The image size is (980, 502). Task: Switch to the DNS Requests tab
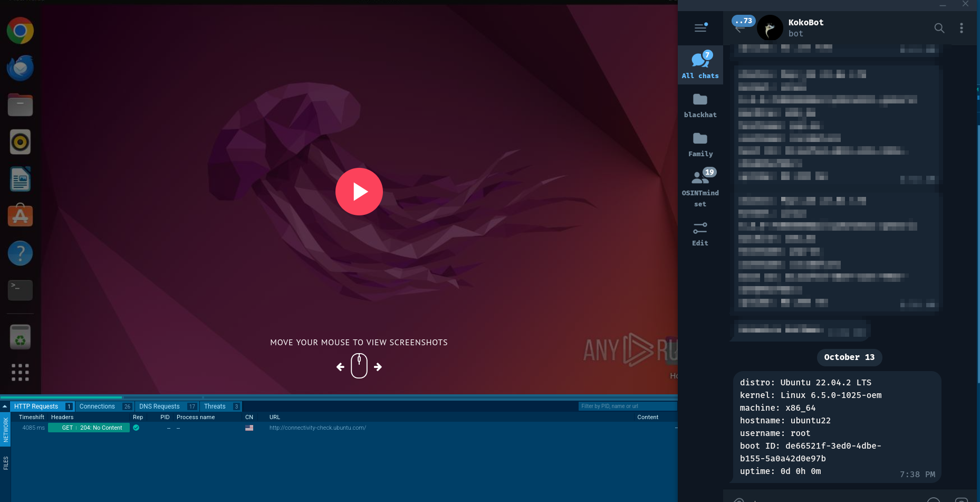pos(159,406)
